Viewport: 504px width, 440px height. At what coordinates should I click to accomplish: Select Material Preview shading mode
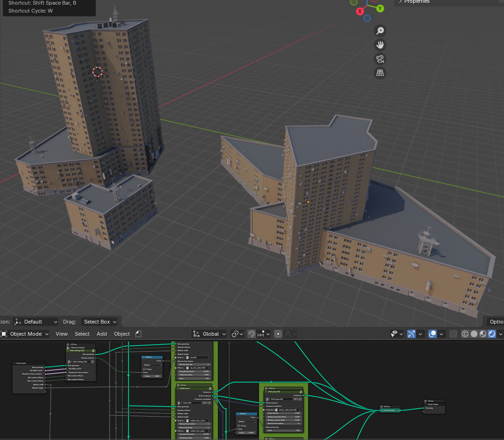(x=483, y=334)
